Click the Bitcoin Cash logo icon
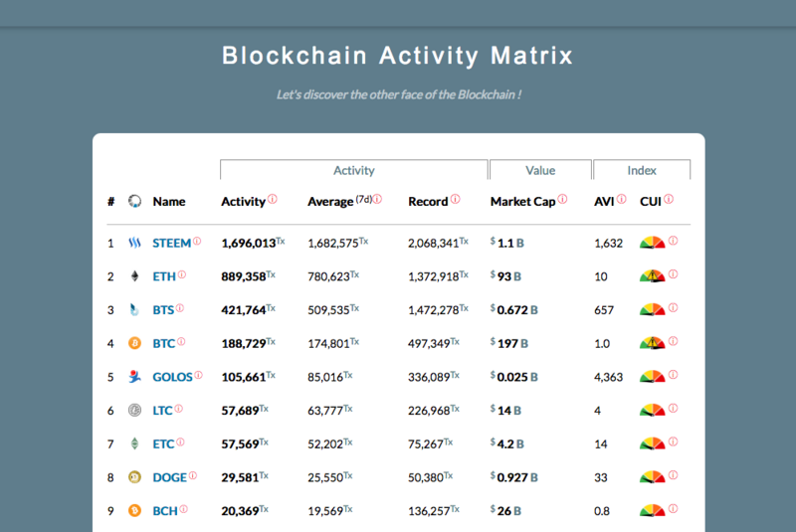 (x=134, y=511)
